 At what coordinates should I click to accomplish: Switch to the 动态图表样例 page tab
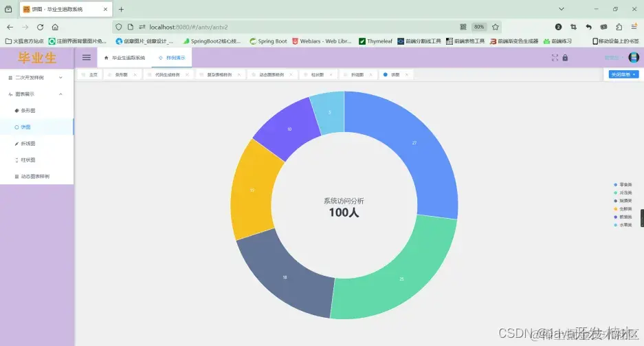tap(271, 75)
